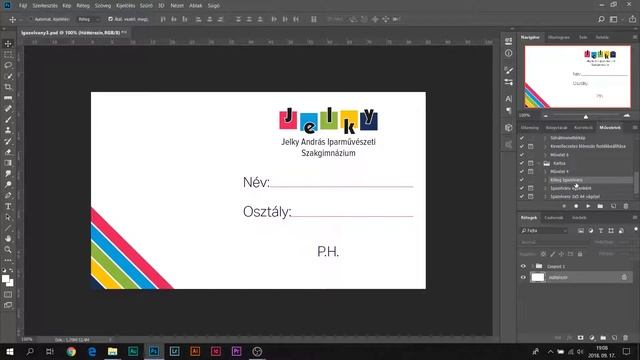The image size is (640, 360).
Task: Toggle the transform controls checkbox in the options bar
Action: point(110,19)
